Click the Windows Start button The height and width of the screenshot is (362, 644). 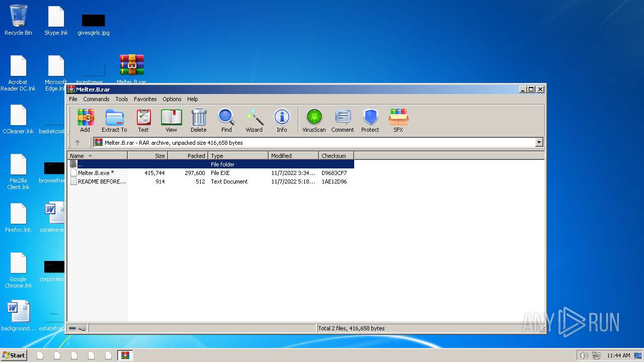14,355
